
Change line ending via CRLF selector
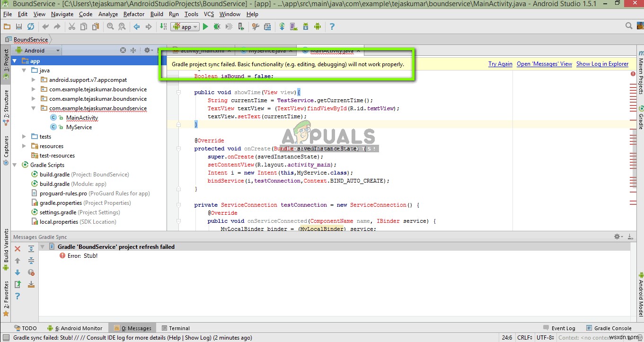[x=524, y=337]
